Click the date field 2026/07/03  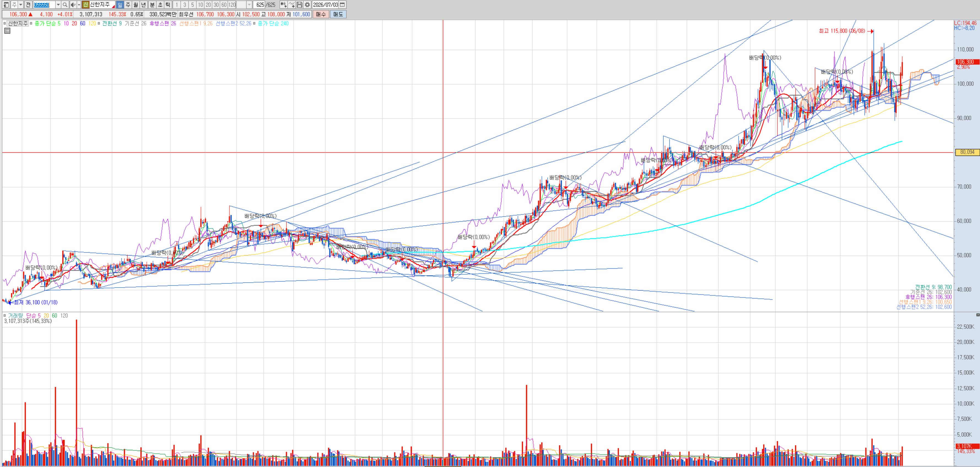coord(325,5)
